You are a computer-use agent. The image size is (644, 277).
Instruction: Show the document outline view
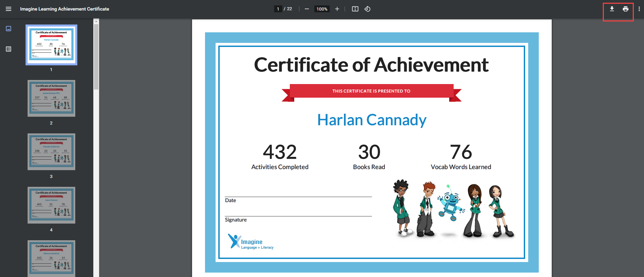coord(9,49)
